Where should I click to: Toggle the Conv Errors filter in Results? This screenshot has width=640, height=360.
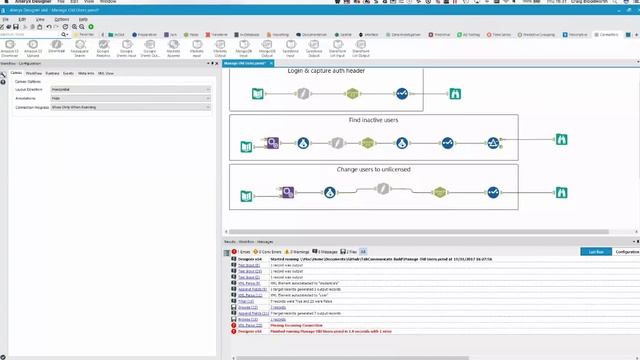tap(267, 252)
